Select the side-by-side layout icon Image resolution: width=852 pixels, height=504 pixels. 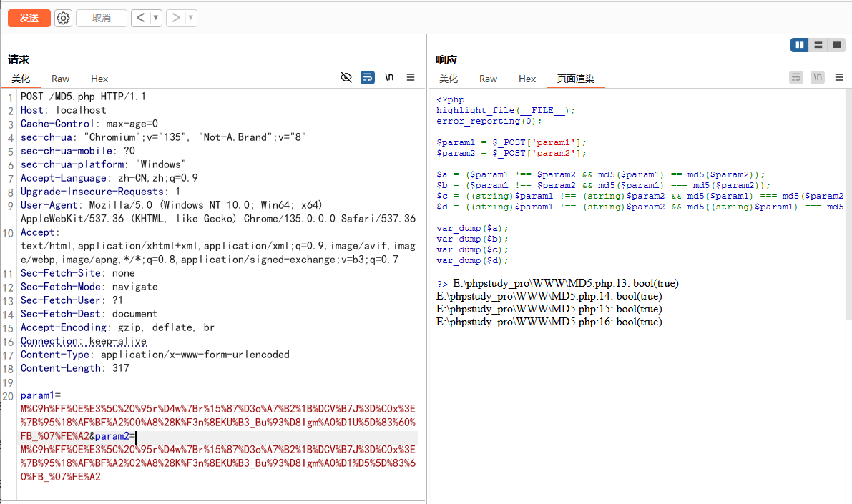tap(799, 45)
